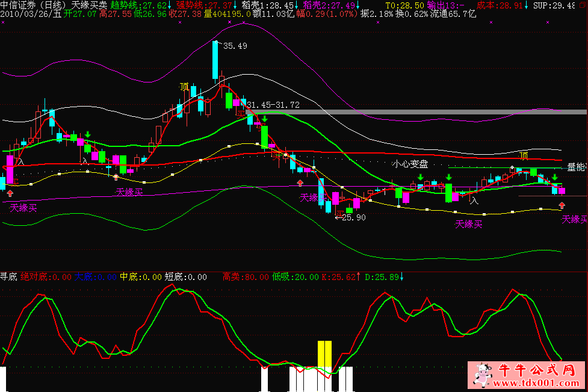Click the 小心变盘 warning label

(410, 164)
